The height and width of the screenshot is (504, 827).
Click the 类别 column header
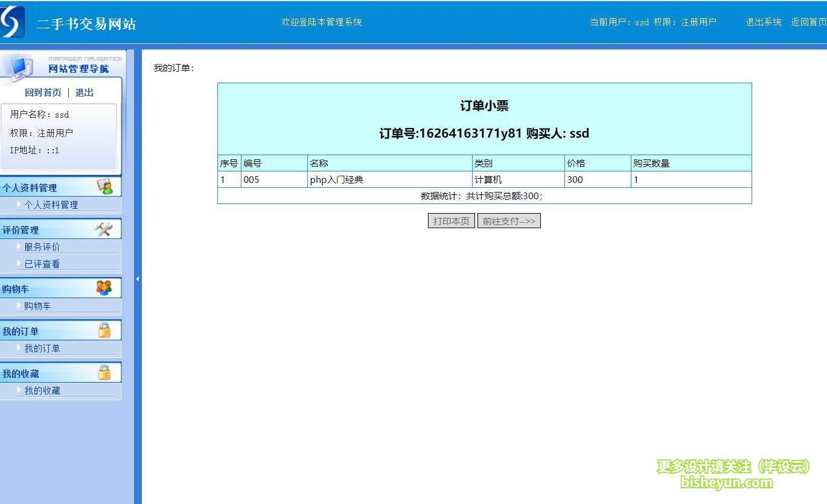click(x=519, y=163)
